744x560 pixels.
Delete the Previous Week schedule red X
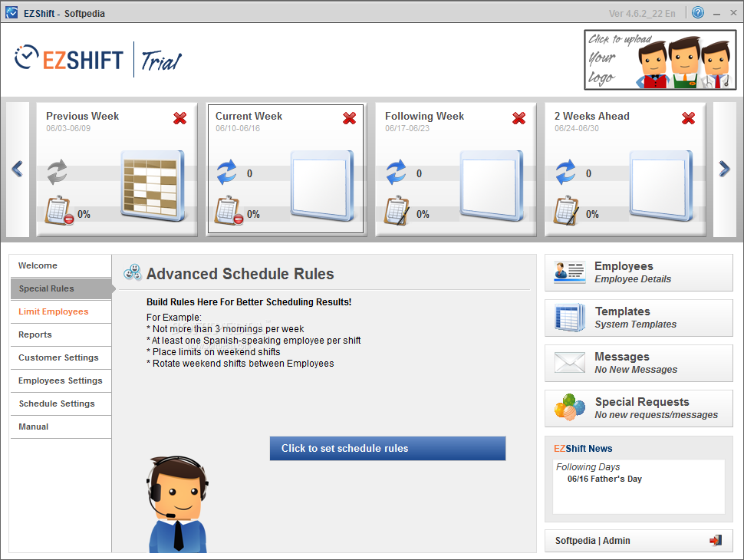[x=179, y=118]
